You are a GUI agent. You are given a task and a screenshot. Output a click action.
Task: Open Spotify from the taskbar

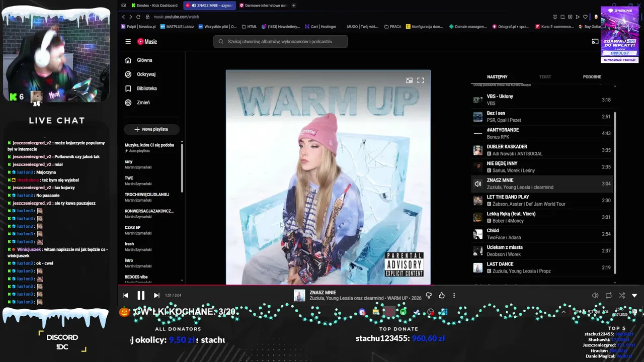click(x=403, y=312)
